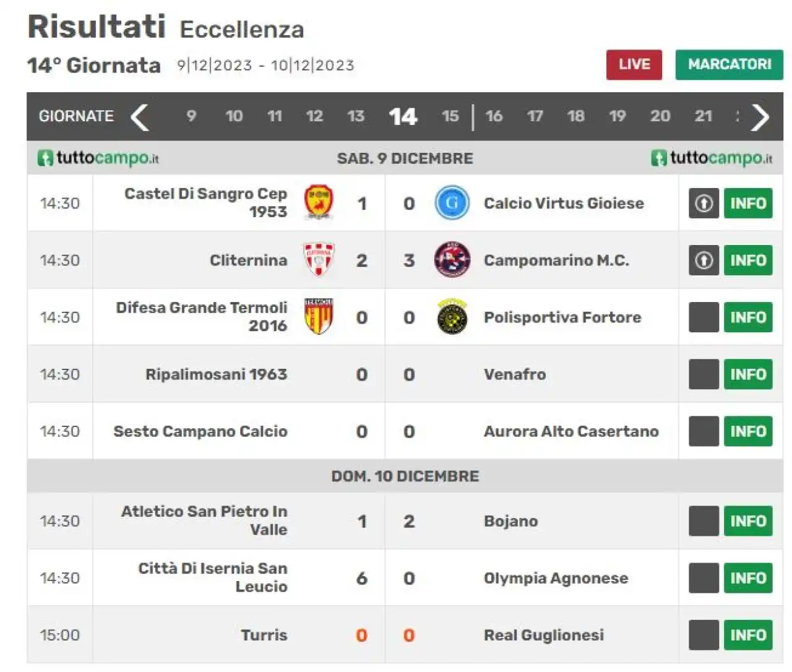Go to previous giornate with left chevron
This screenshot has height=672, width=792.
point(140,117)
